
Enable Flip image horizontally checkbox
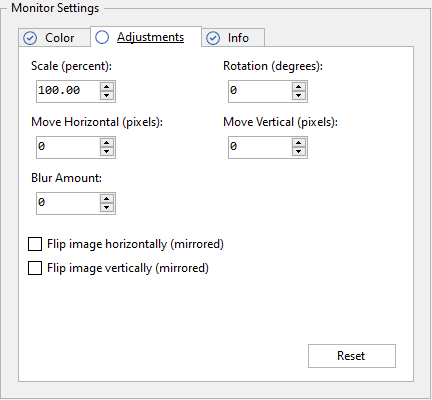click(35, 244)
